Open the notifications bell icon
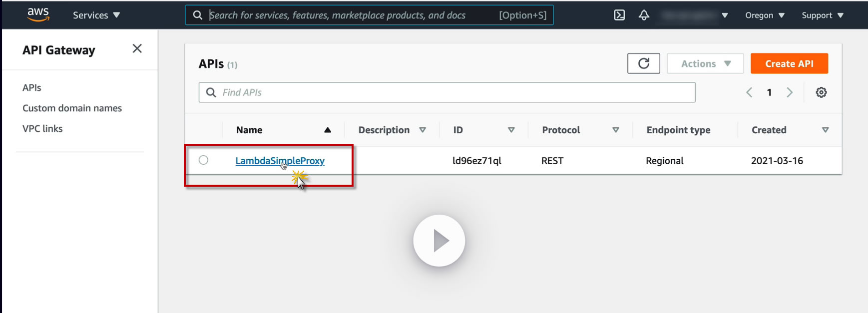This screenshot has height=313, width=868. coord(644,15)
